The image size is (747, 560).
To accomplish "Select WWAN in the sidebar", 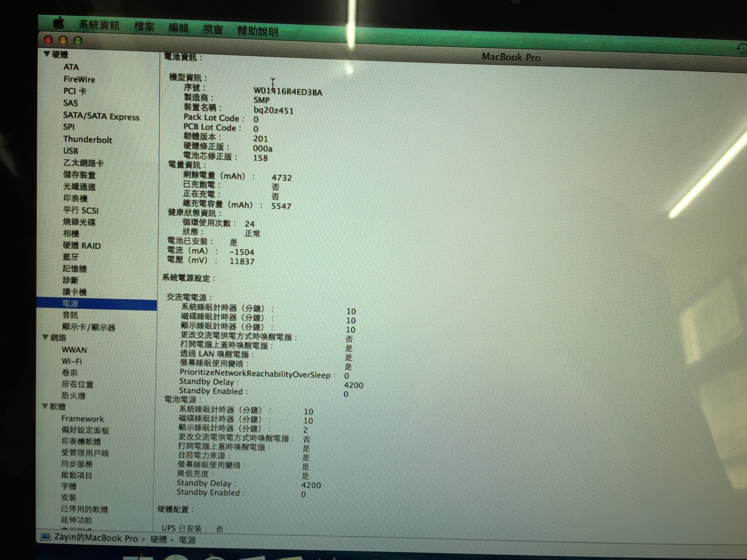I will pyautogui.click(x=74, y=350).
